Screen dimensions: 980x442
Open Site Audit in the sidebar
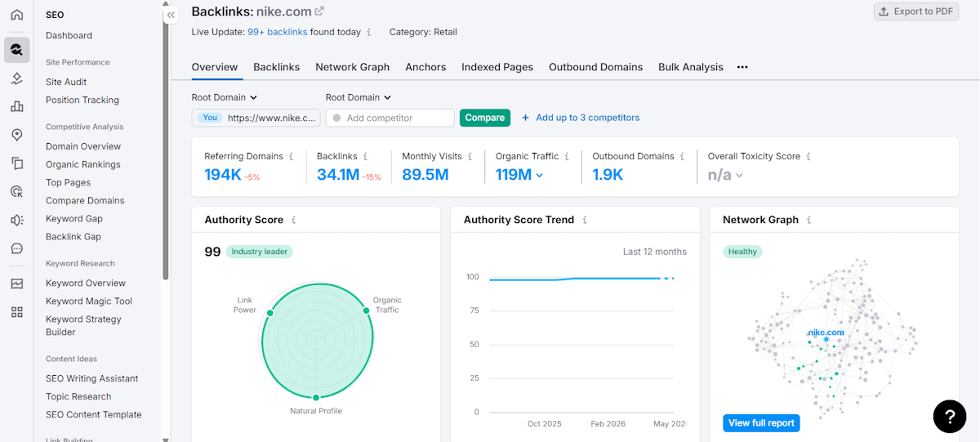pos(66,82)
